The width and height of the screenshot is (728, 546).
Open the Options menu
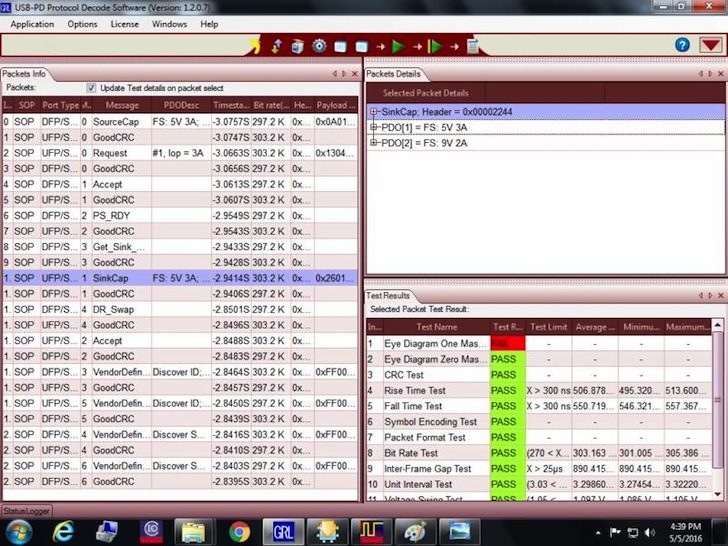(x=82, y=24)
